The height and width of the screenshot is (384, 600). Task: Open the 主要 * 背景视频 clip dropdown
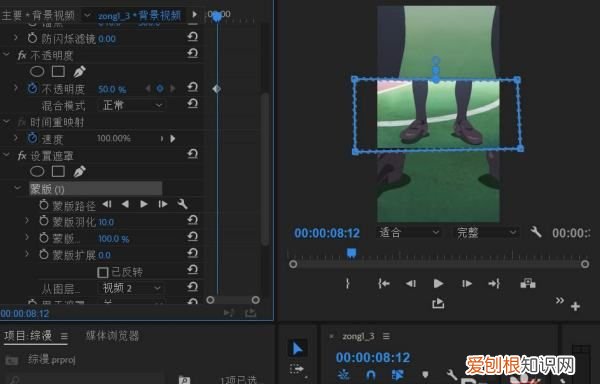pyautogui.click(x=87, y=15)
